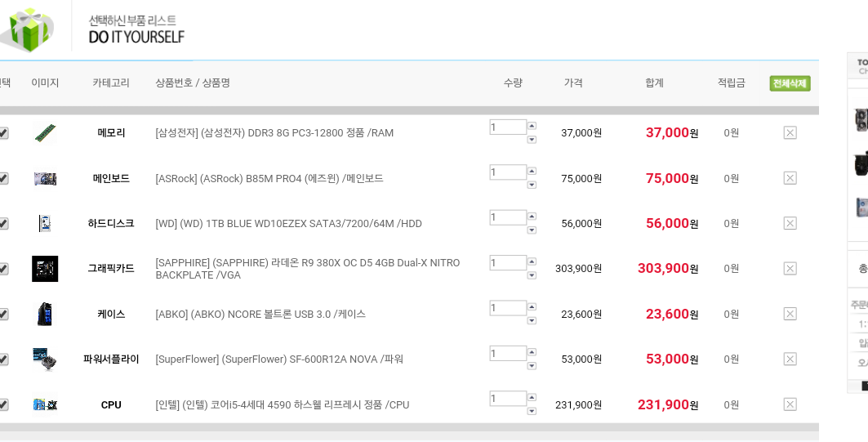Image resolution: width=868 pixels, height=442 pixels.
Task: Click the 카테고리 column header
Action: pyautogui.click(x=111, y=83)
